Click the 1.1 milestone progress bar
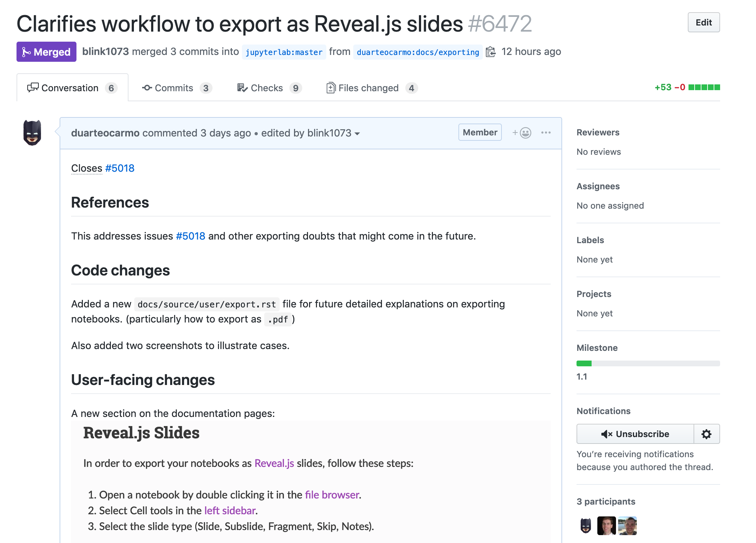Image resolution: width=756 pixels, height=543 pixels. [x=648, y=363]
